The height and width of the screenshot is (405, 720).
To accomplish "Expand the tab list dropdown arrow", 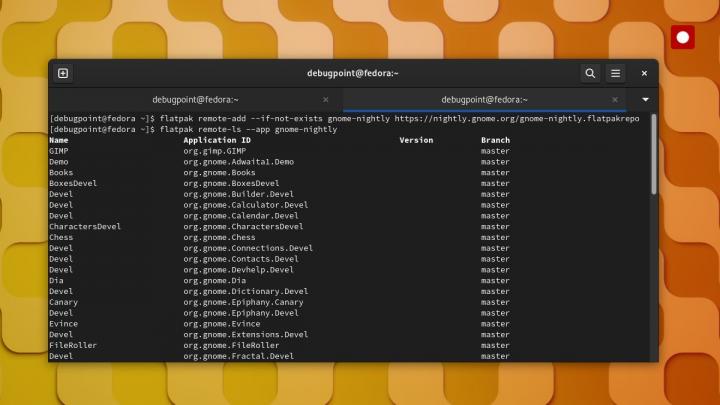I will point(645,100).
